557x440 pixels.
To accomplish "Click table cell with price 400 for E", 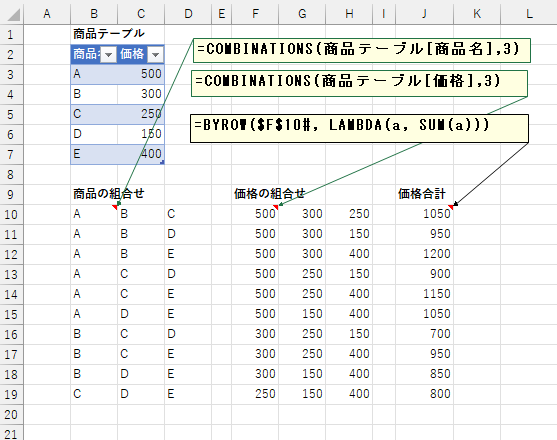I will (x=141, y=154).
